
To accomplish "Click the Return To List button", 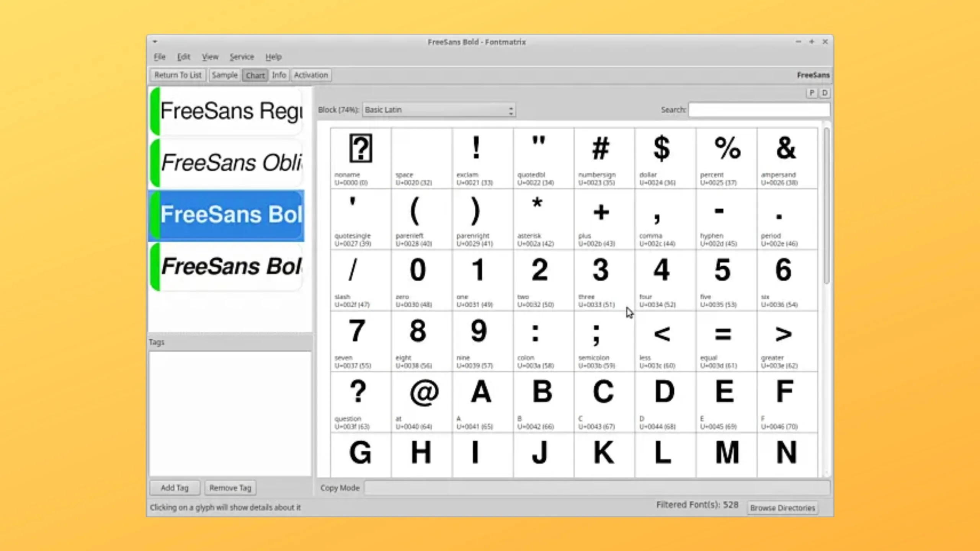I will 178,75.
